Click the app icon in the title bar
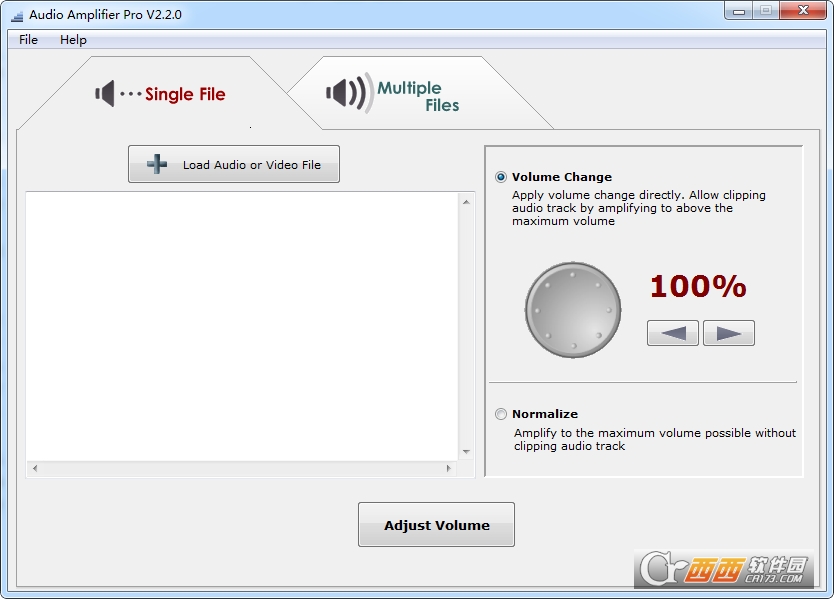834x599 pixels. (x=15, y=15)
